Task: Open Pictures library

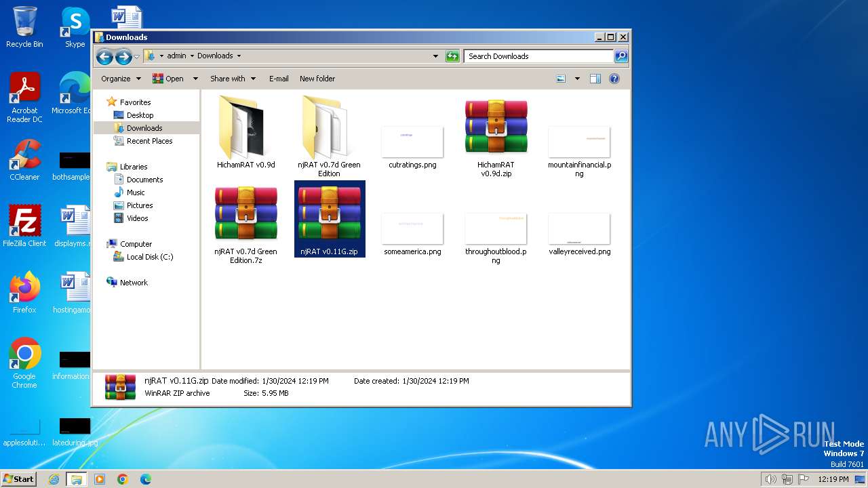Action: click(x=140, y=205)
